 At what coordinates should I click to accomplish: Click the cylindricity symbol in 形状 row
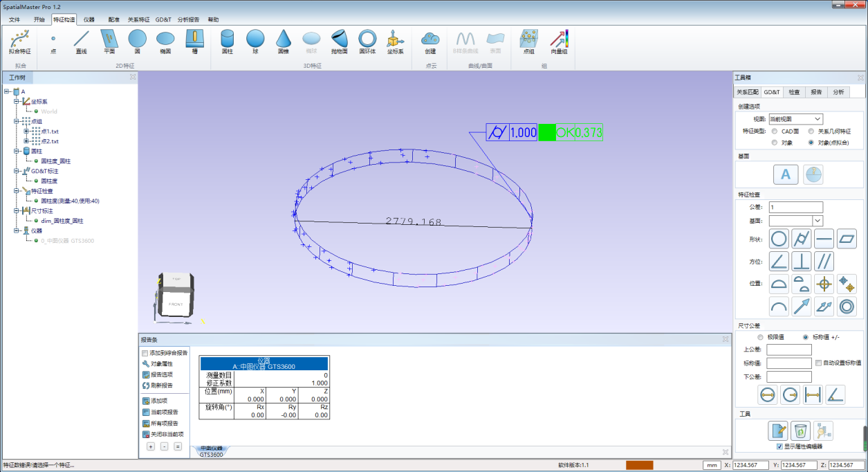pyautogui.click(x=801, y=239)
